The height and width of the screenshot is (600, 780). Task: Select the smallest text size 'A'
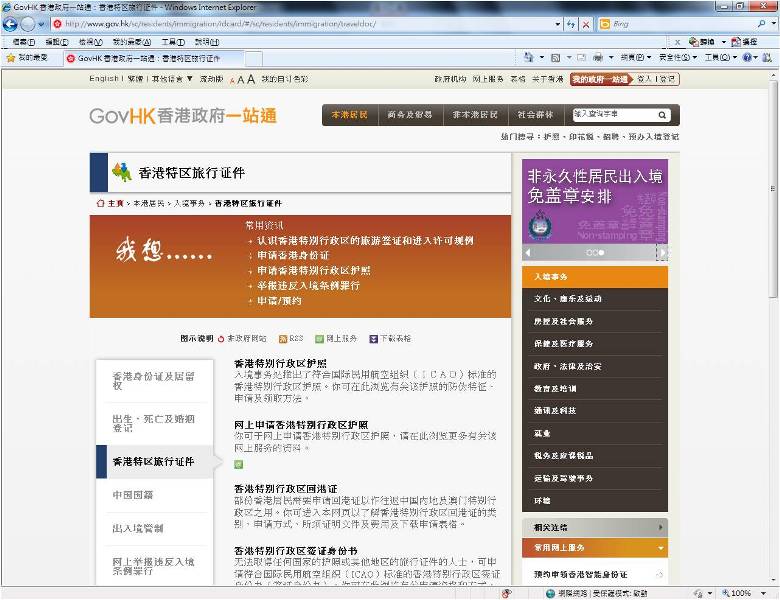point(232,80)
